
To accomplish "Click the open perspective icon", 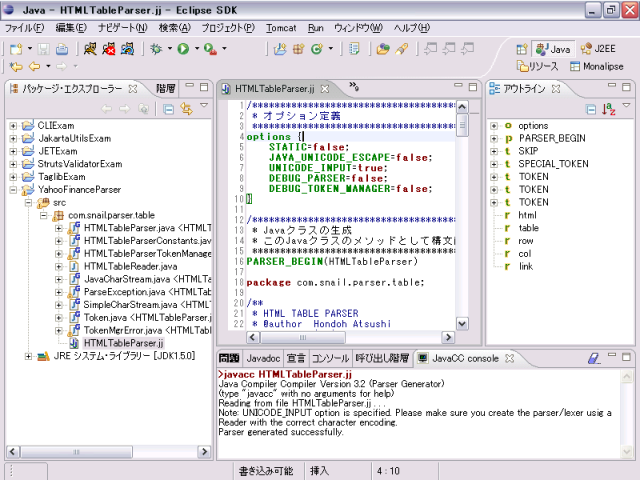I will pyautogui.click(x=521, y=48).
